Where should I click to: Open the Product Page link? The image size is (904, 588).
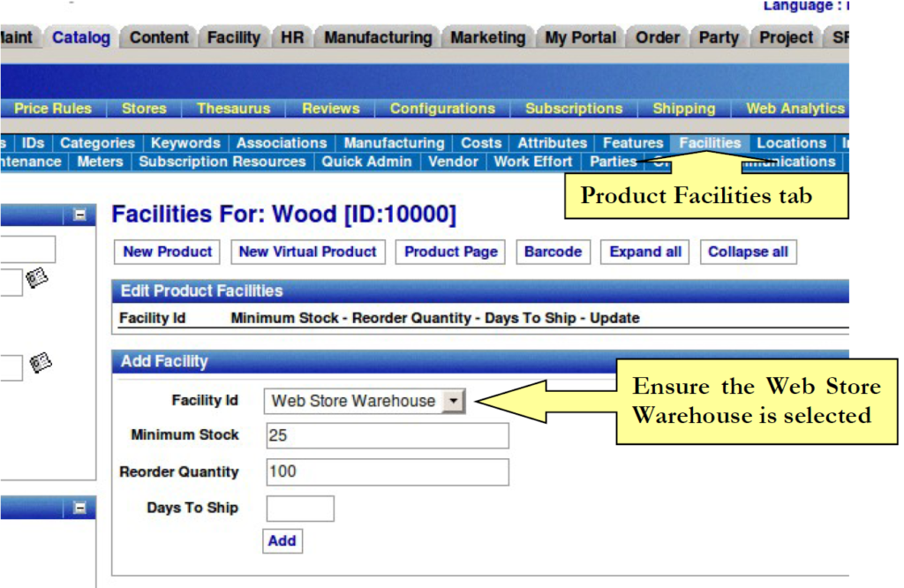(451, 252)
